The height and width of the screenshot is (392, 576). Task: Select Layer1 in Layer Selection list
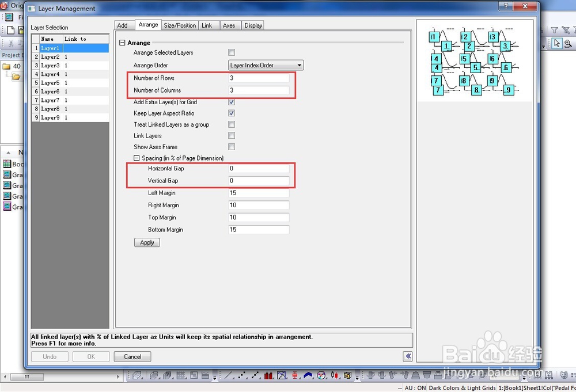[70, 48]
